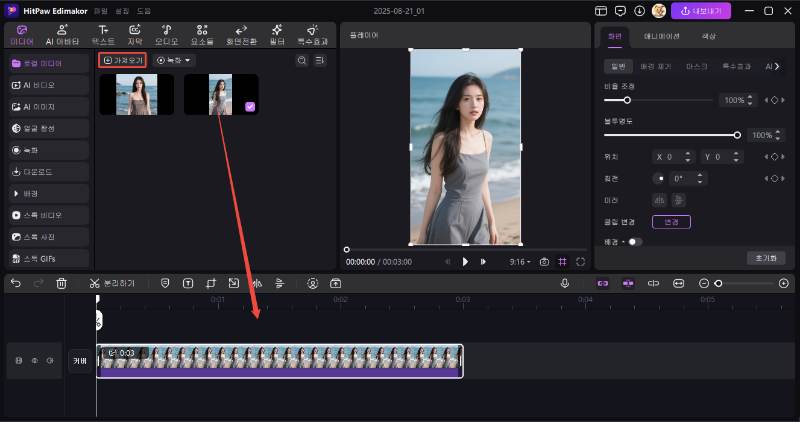Click the opacity slider handle
The height and width of the screenshot is (422, 800).
tap(737, 135)
